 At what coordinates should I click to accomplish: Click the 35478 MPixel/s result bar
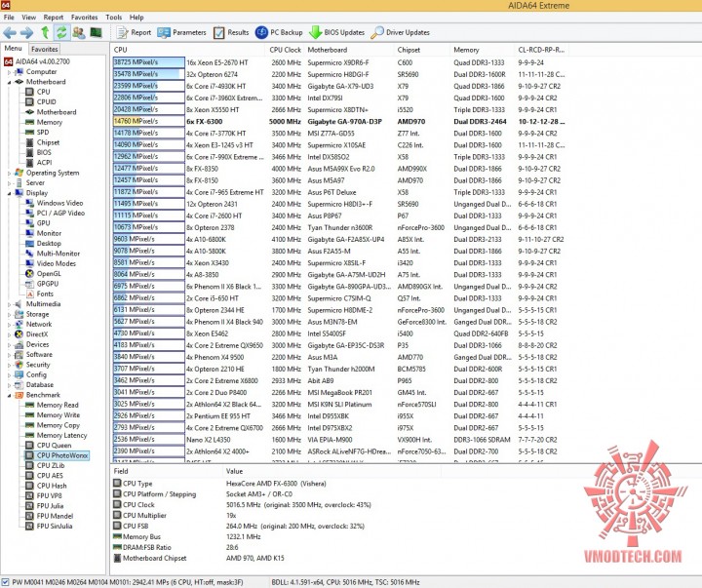tap(148, 74)
